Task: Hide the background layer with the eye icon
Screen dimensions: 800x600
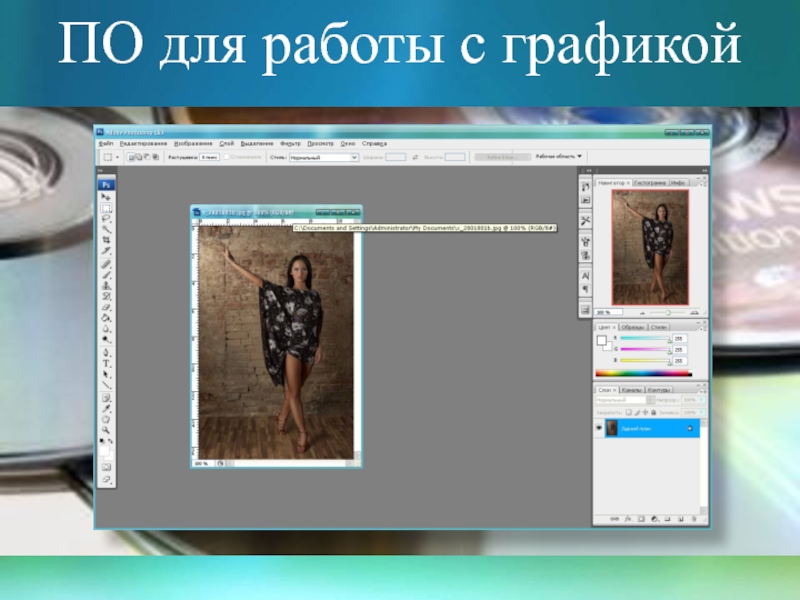Action: 600,428
